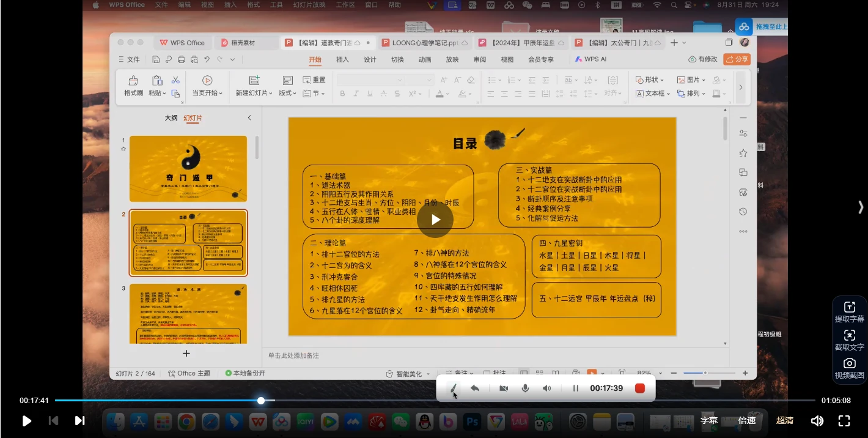Toggle the microphone in recording toolbar

[525, 388]
